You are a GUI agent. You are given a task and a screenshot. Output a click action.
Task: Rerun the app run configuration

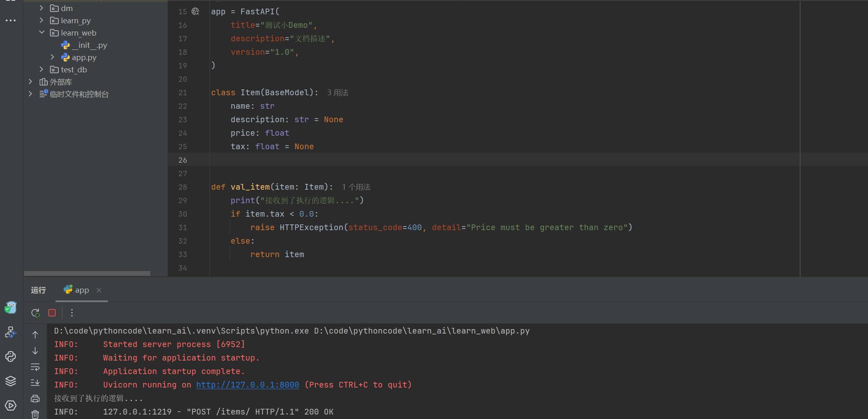[36, 313]
